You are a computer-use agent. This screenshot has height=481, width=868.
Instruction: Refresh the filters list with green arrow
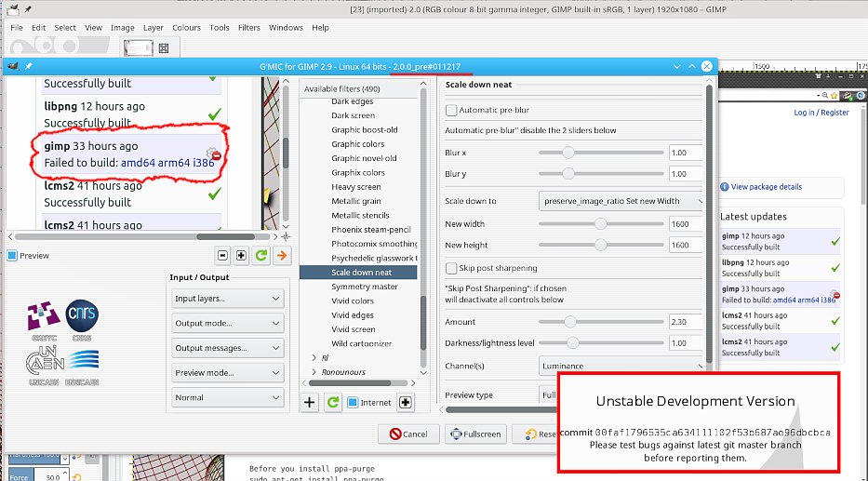pyautogui.click(x=333, y=403)
